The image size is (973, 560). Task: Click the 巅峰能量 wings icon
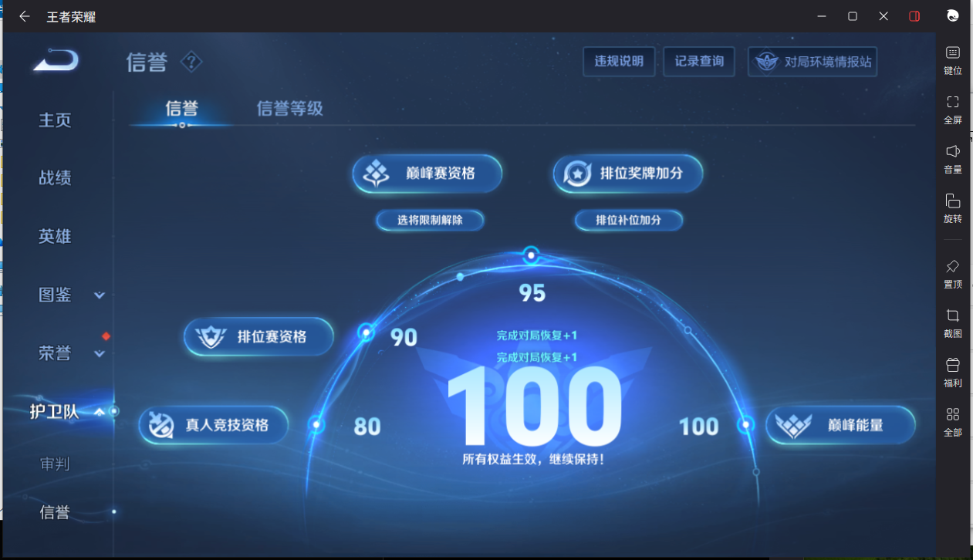[x=793, y=425]
